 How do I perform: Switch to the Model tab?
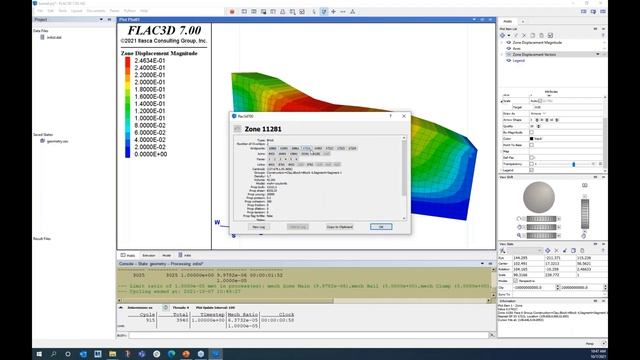pyautogui.click(x=167, y=255)
